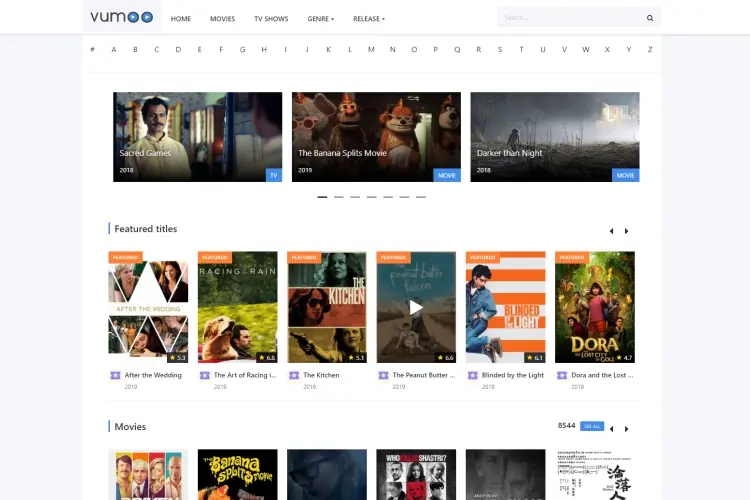This screenshot has height=500, width=750.
Task: Filter titles by letter H
Action: point(264,49)
